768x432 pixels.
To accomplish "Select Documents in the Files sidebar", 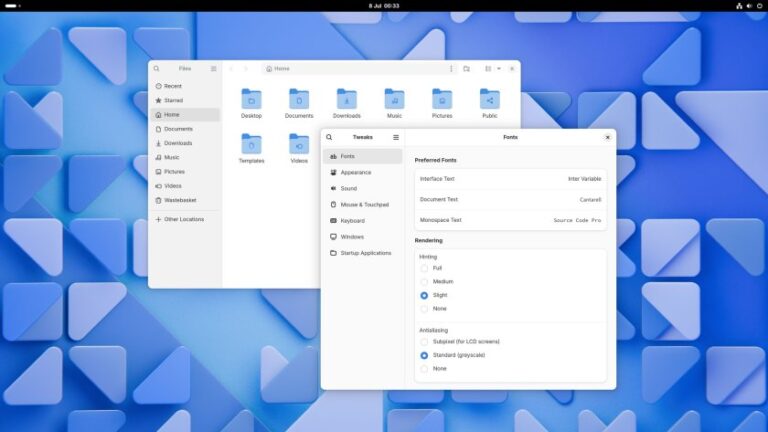I will 186,129.
